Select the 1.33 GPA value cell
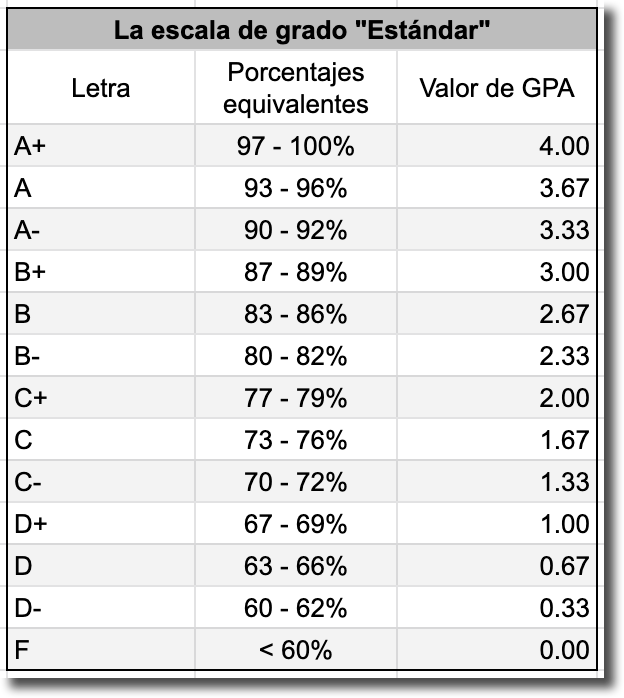Image resolution: width=624 pixels, height=698 pixels. pos(497,483)
